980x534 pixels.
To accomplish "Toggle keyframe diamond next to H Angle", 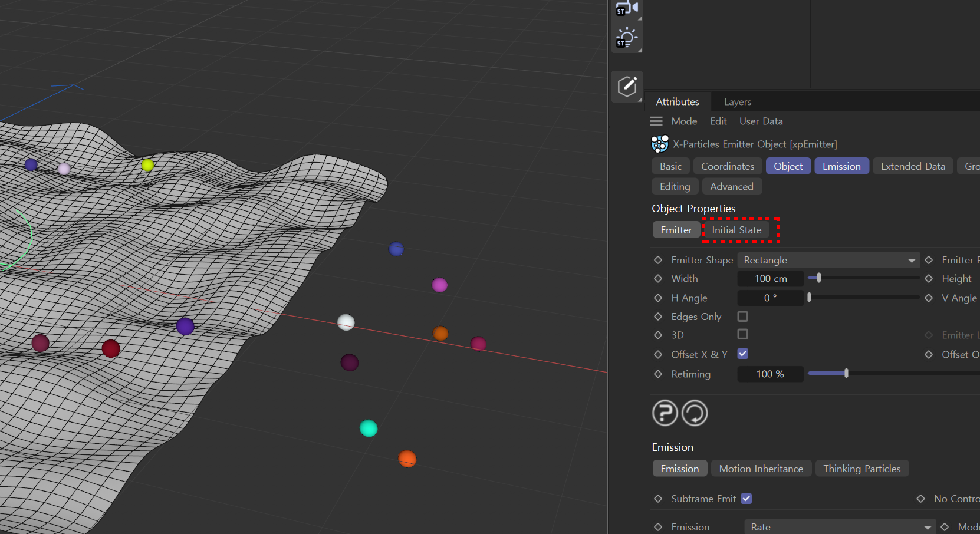I will pyautogui.click(x=658, y=298).
